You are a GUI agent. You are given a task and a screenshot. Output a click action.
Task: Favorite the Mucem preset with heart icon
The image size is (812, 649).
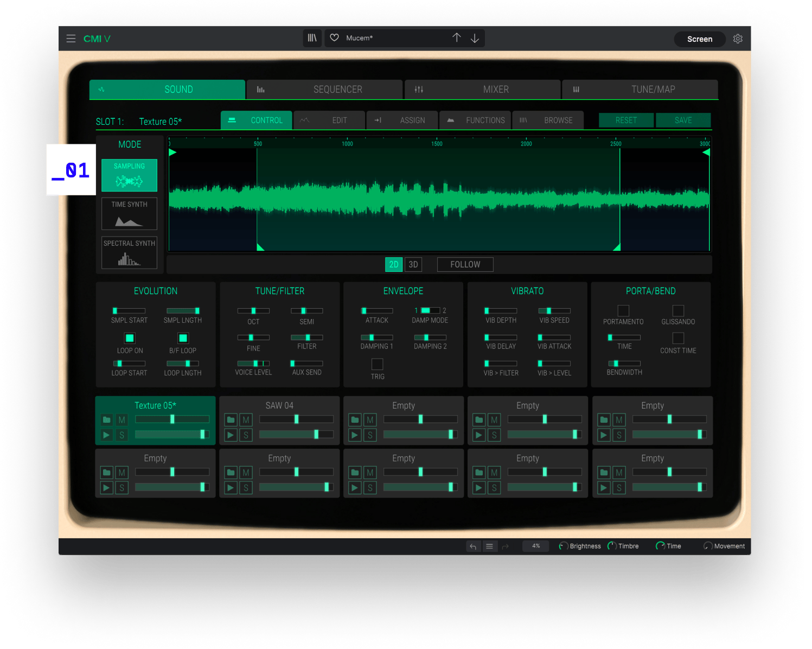(x=335, y=38)
